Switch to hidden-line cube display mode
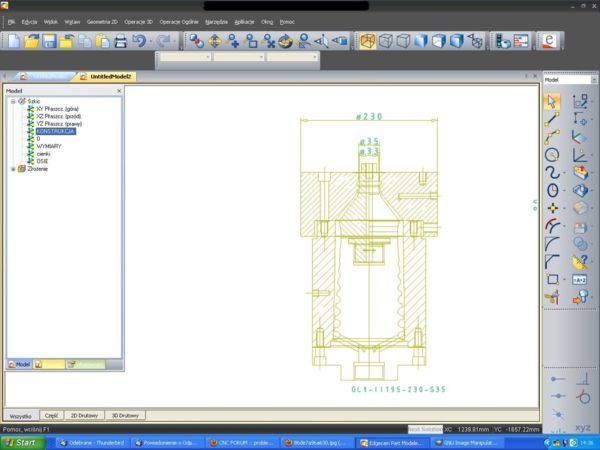The height and width of the screenshot is (450, 600). click(x=385, y=41)
